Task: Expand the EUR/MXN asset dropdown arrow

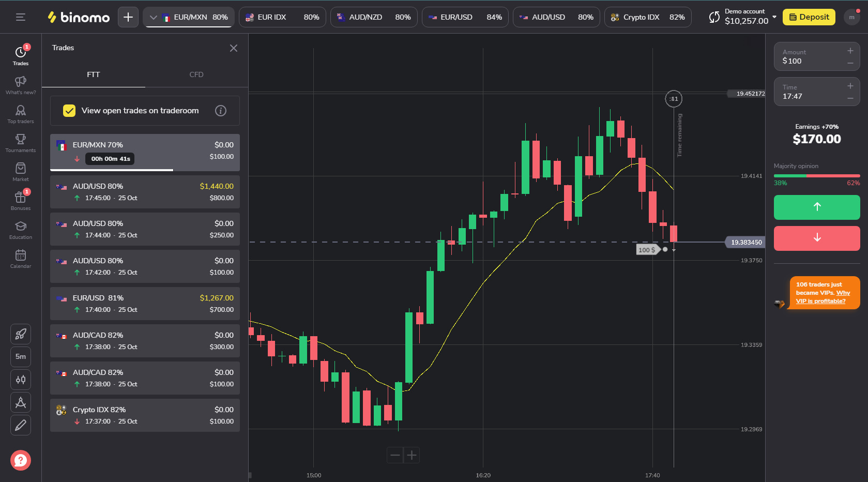Action: point(153,17)
